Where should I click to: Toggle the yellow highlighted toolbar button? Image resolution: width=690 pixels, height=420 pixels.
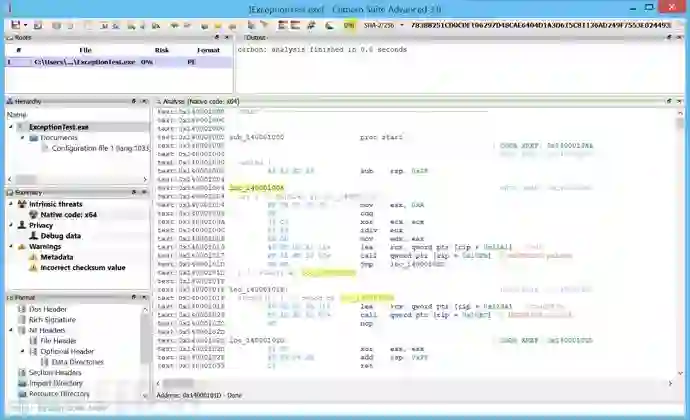(x=349, y=26)
